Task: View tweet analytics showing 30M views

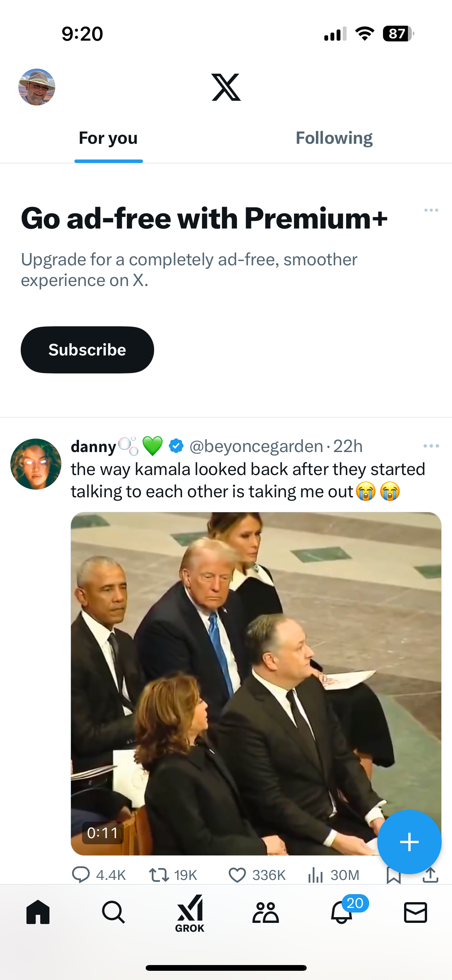Action: click(316, 875)
